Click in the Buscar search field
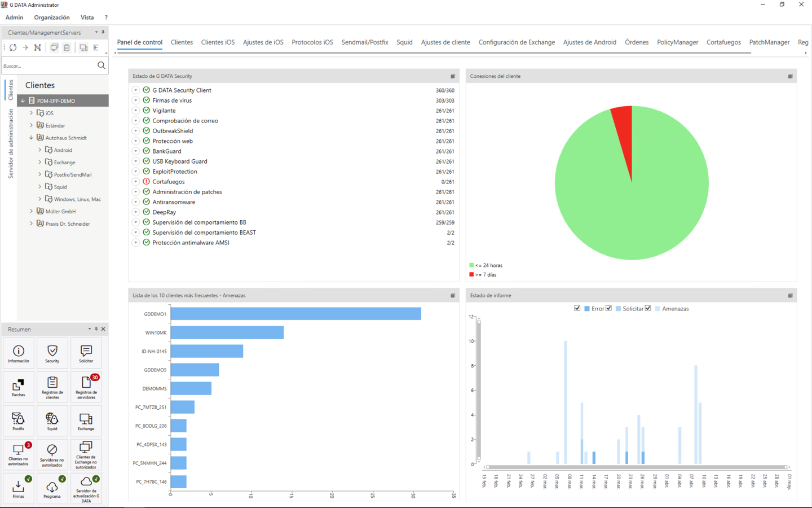The width and height of the screenshot is (812, 508). [48, 66]
